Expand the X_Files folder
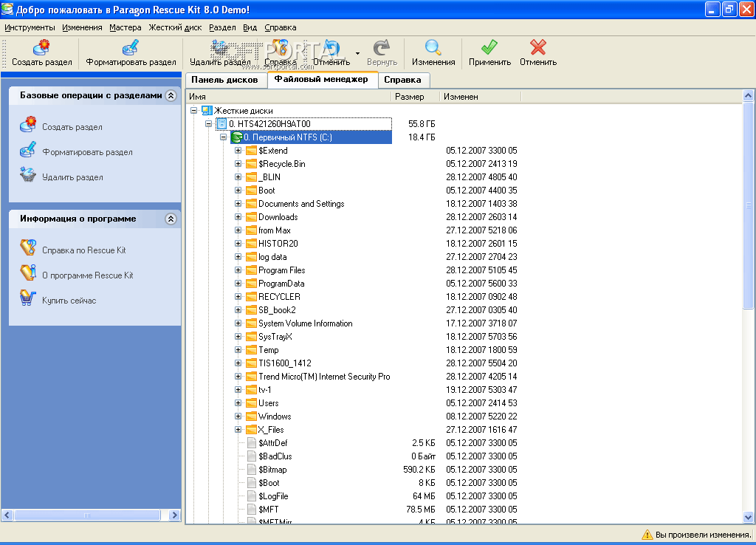This screenshot has height=545, width=756. click(238, 429)
